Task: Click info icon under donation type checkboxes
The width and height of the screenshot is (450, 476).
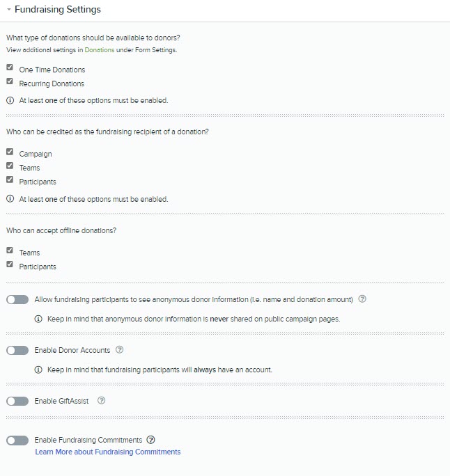Action: [x=10, y=100]
